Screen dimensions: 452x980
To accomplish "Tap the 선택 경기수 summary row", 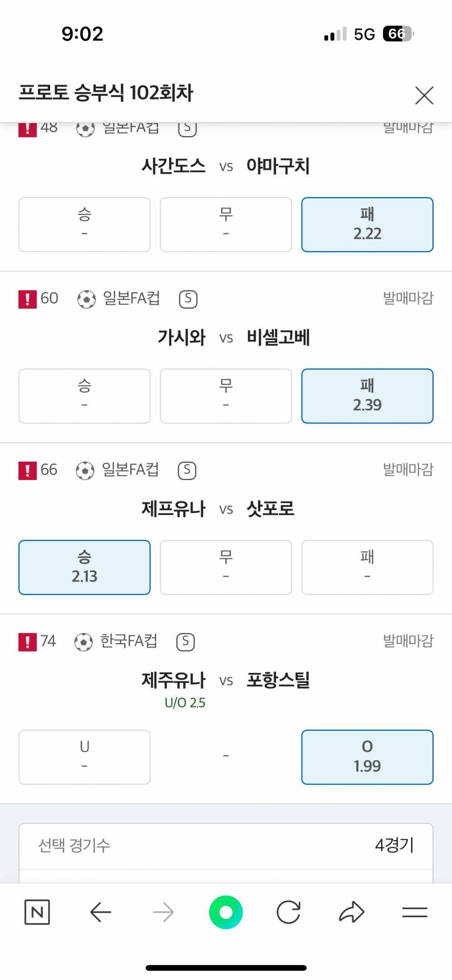I will point(226,845).
